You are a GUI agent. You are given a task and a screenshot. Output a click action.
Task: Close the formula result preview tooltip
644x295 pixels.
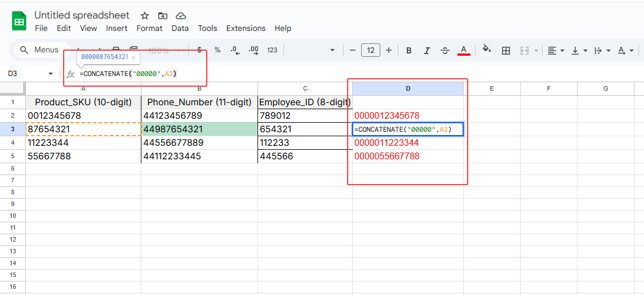point(134,57)
